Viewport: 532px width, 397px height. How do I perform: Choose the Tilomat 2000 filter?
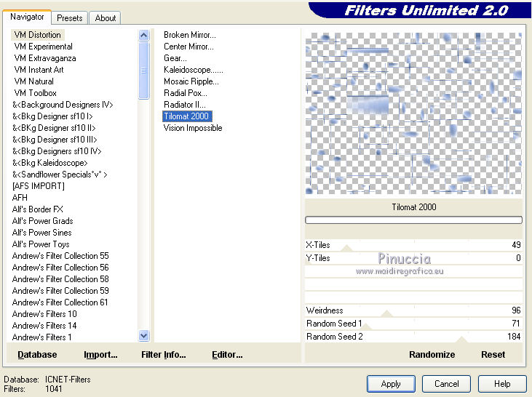[187, 116]
